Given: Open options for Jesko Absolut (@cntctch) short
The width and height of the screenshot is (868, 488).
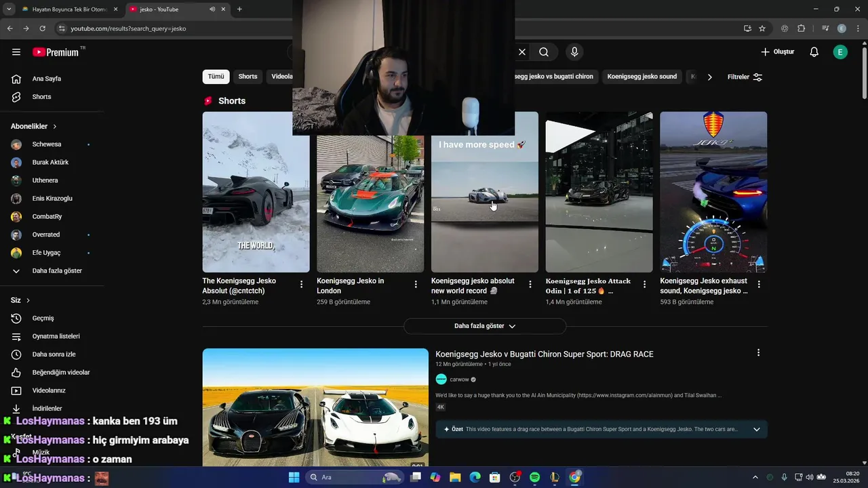Looking at the screenshot, I should click(301, 285).
